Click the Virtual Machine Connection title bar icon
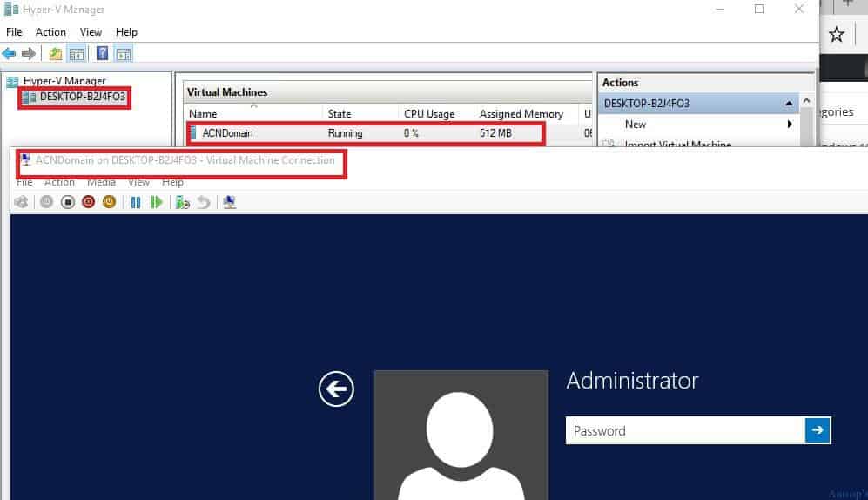The image size is (868, 500). click(x=25, y=160)
